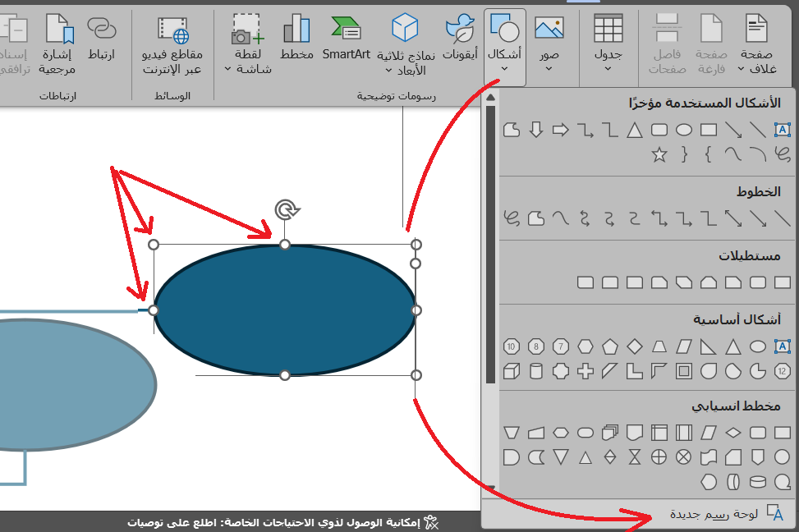This screenshot has height=532, width=799.
Task: Insert a SmartArt graphic
Action: tap(347, 38)
